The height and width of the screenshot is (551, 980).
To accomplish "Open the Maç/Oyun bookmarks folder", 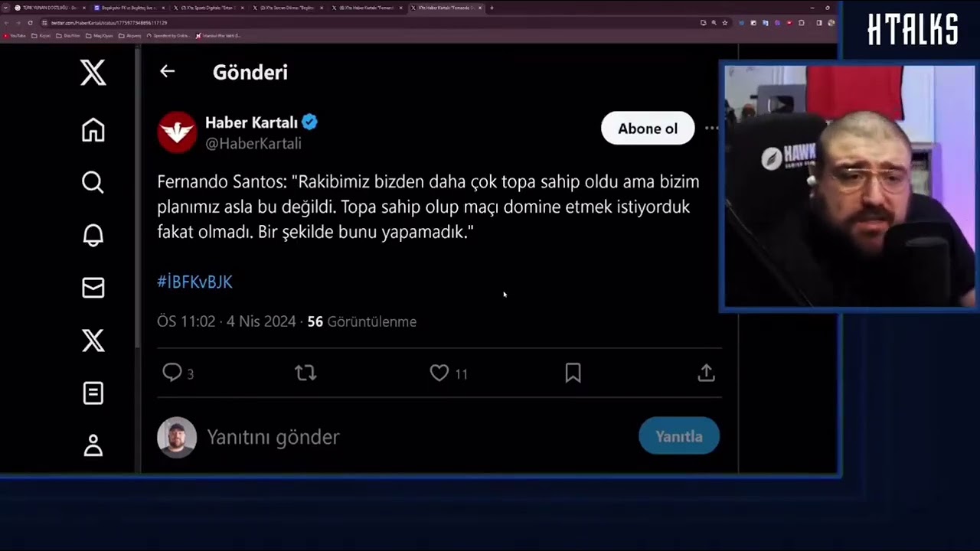I will click(x=100, y=36).
